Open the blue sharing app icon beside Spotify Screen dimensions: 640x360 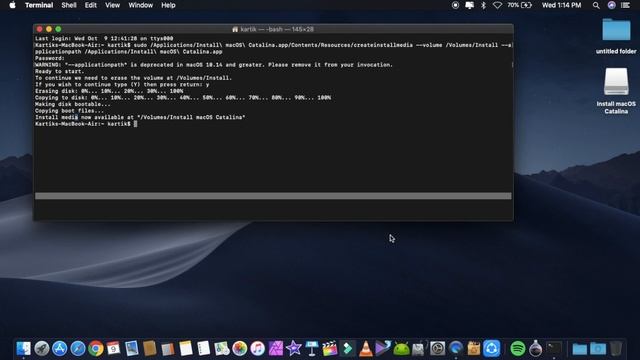coord(492,349)
